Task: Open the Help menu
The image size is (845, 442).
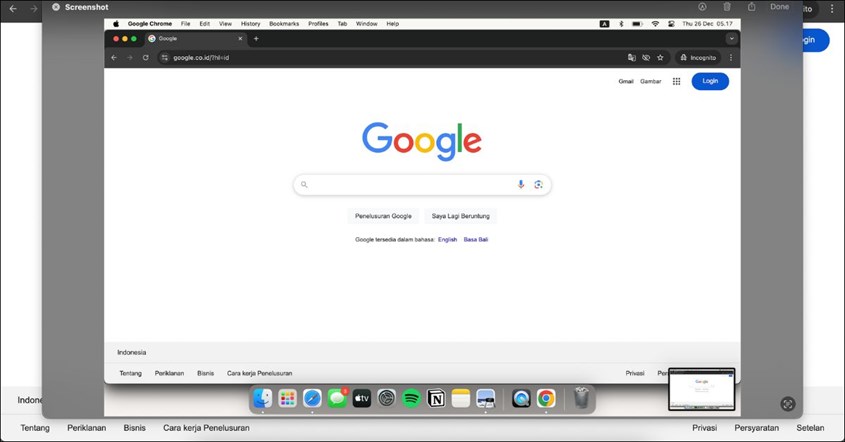Action: pos(392,24)
